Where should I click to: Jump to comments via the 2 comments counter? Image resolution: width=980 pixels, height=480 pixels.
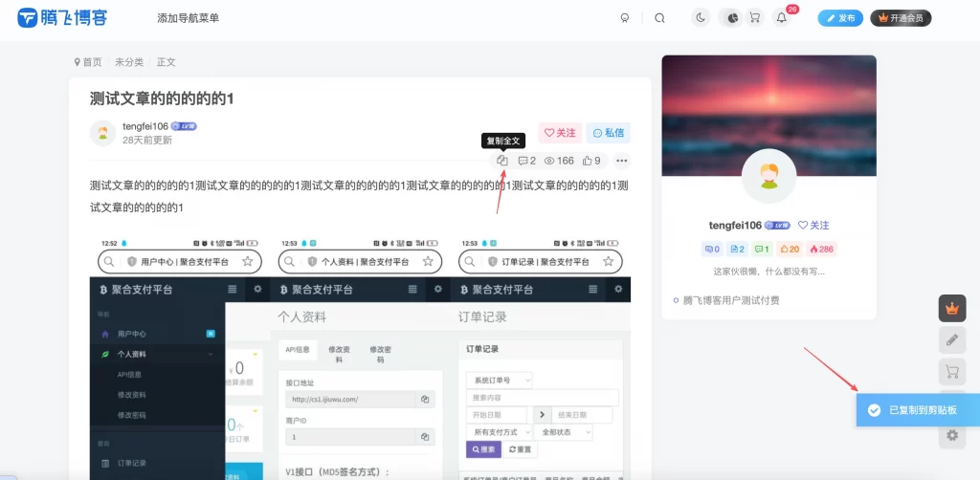click(527, 161)
